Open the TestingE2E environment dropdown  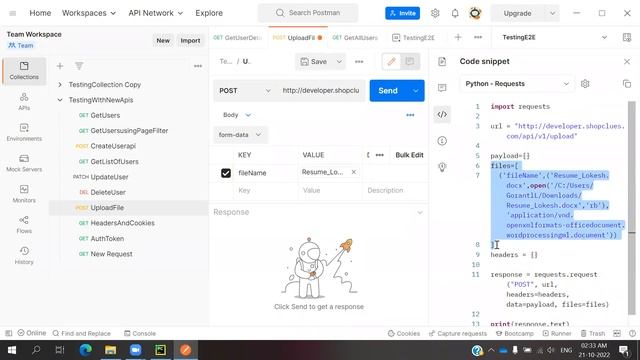tap(554, 37)
